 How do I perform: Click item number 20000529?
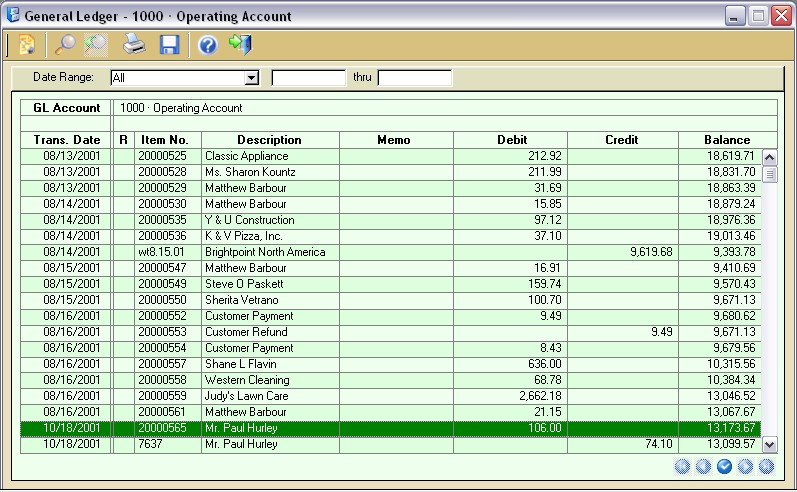pos(162,188)
